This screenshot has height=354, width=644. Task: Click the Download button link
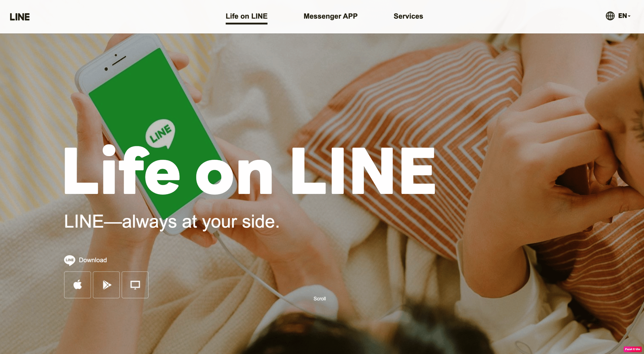click(x=93, y=260)
